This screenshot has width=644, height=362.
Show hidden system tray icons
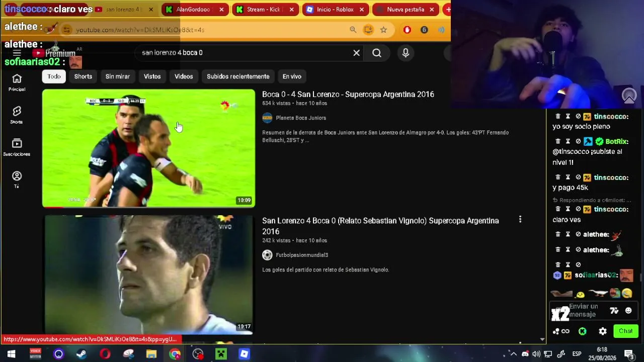(513, 353)
